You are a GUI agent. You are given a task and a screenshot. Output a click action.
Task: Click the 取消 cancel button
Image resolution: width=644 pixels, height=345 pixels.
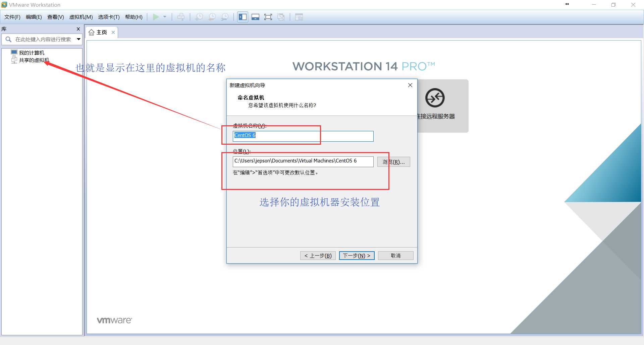point(396,256)
